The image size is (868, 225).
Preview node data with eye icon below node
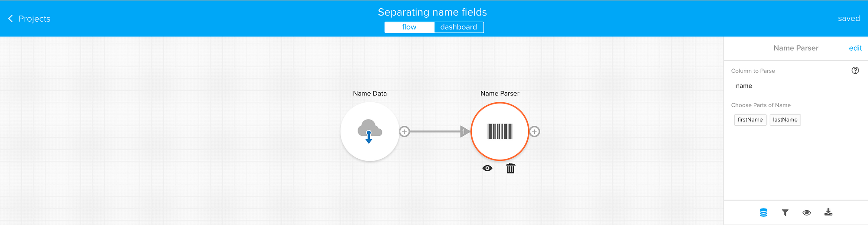pyautogui.click(x=487, y=168)
